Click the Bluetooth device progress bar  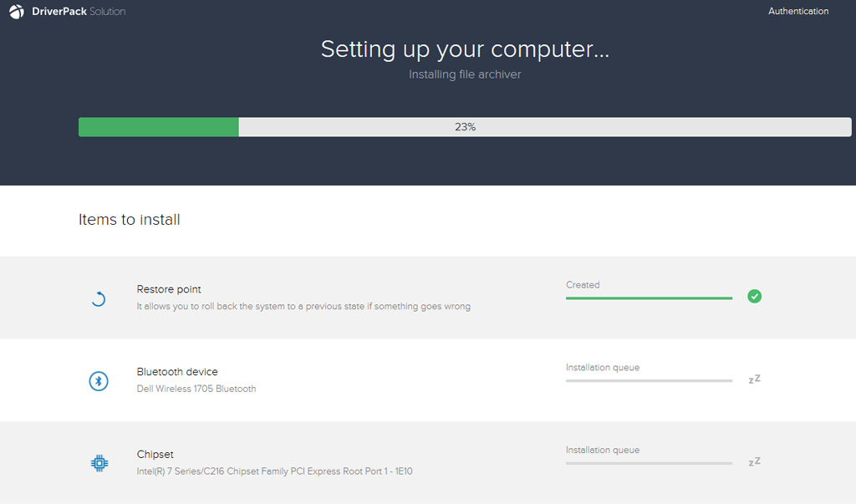click(x=649, y=380)
